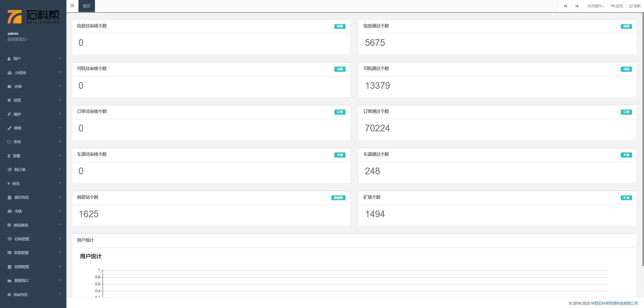The width and height of the screenshot is (644, 308).
Task: Click the 司机待审核个数 card title
Action: (92, 68)
